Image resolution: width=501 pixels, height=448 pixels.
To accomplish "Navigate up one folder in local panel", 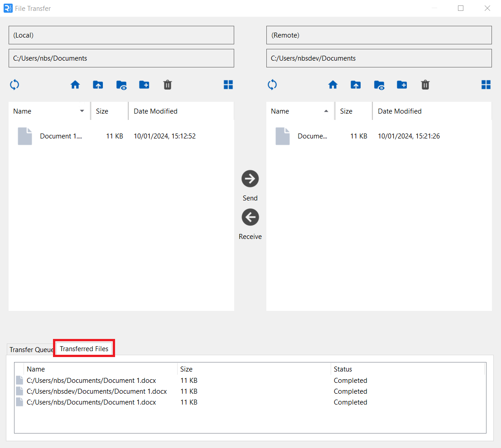I will pyautogui.click(x=98, y=85).
